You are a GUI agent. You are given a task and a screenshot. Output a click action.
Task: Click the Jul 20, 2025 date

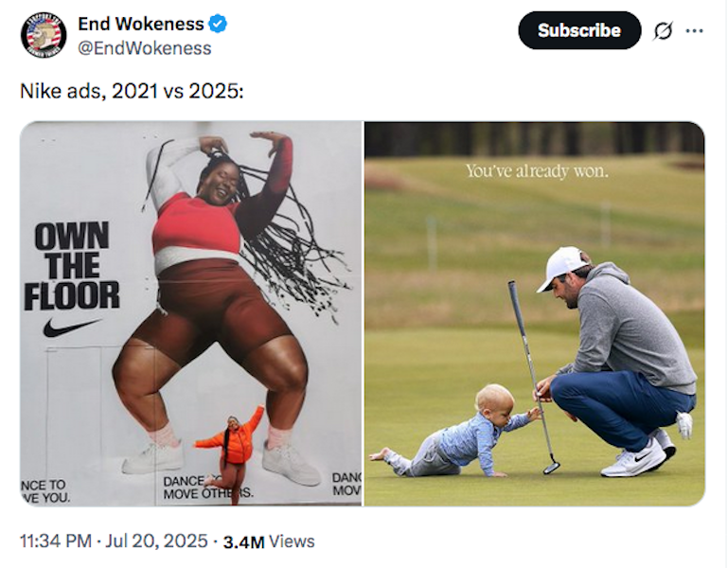[x=156, y=541]
